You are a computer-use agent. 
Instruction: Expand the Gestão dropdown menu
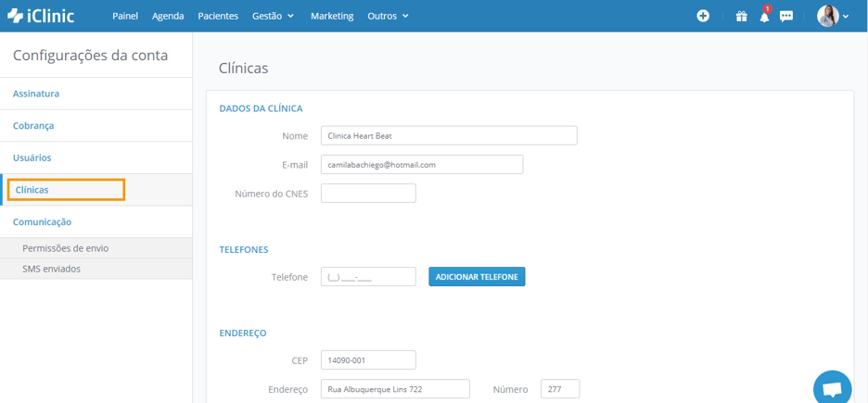tap(274, 16)
